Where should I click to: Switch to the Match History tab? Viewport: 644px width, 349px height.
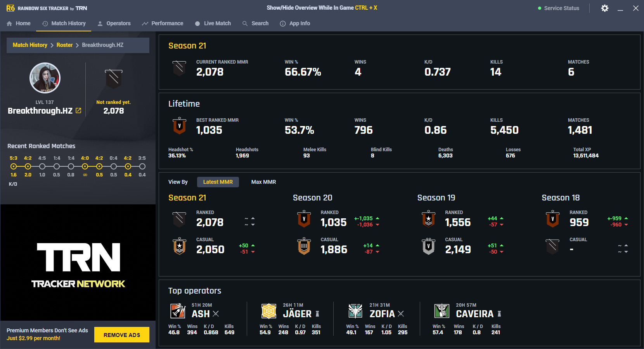tap(64, 23)
